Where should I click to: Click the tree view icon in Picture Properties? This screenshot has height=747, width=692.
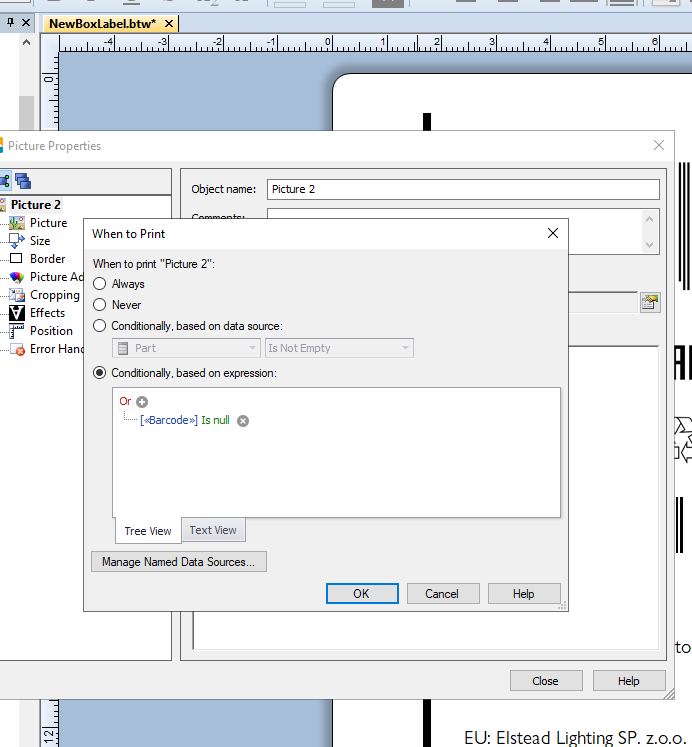[5, 181]
